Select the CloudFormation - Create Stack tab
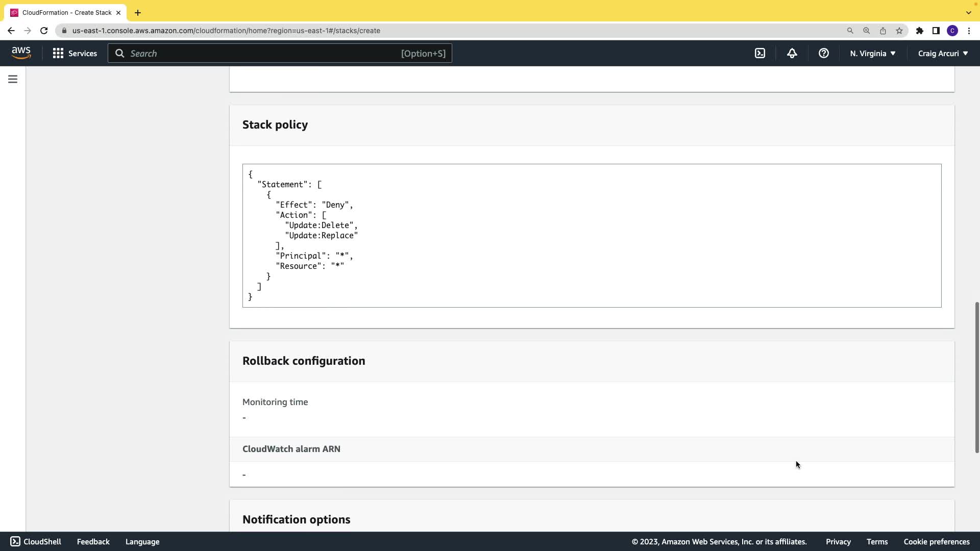Image resolution: width=980 pixels, height=551 pixels. pos(66,12)
